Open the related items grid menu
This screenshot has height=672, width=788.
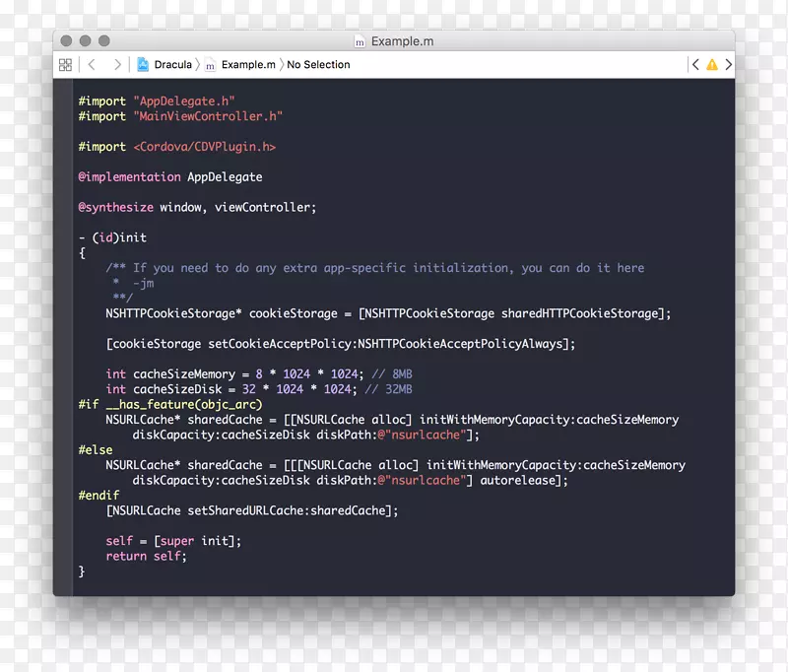(66, 65)
